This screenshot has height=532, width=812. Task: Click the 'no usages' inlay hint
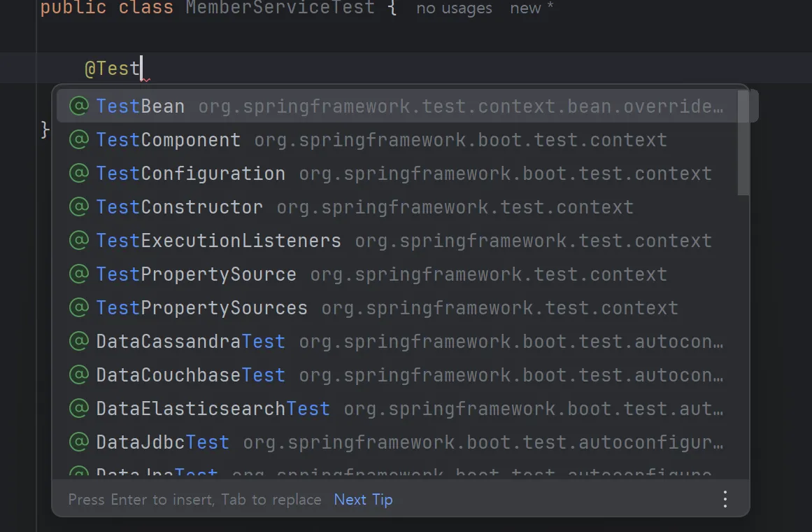[x=454, y=8]
